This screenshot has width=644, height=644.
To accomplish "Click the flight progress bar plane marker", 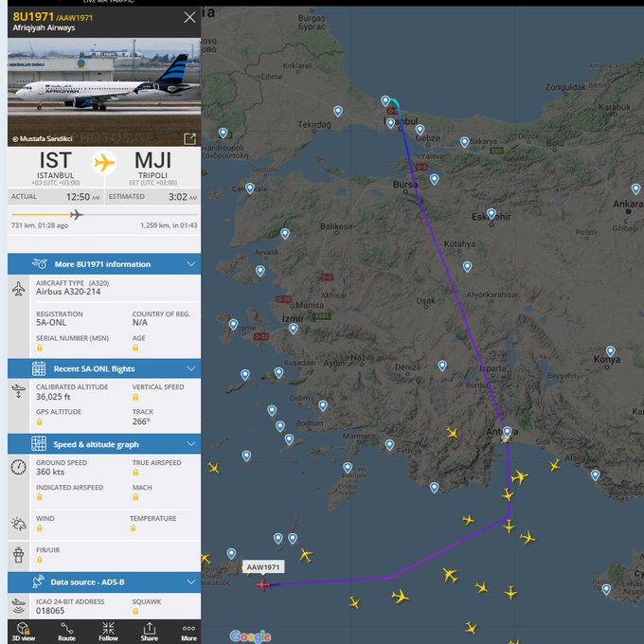I will pos(77,214).
